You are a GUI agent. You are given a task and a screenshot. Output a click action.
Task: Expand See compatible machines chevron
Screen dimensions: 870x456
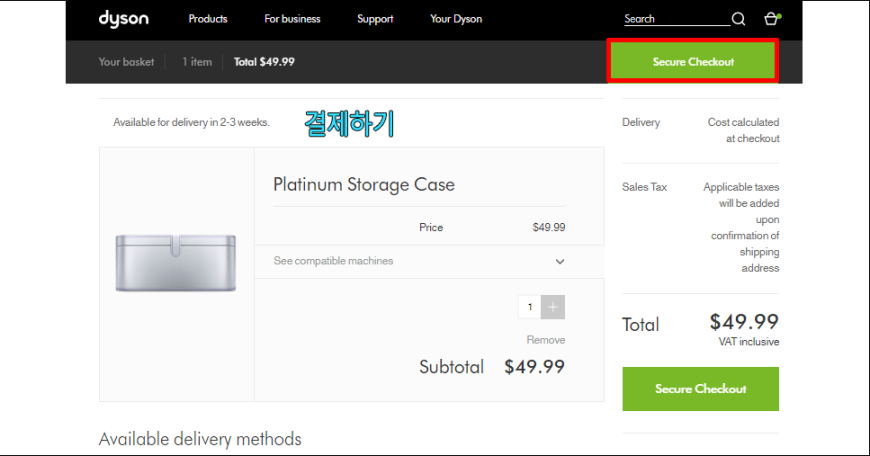[560, 261]
